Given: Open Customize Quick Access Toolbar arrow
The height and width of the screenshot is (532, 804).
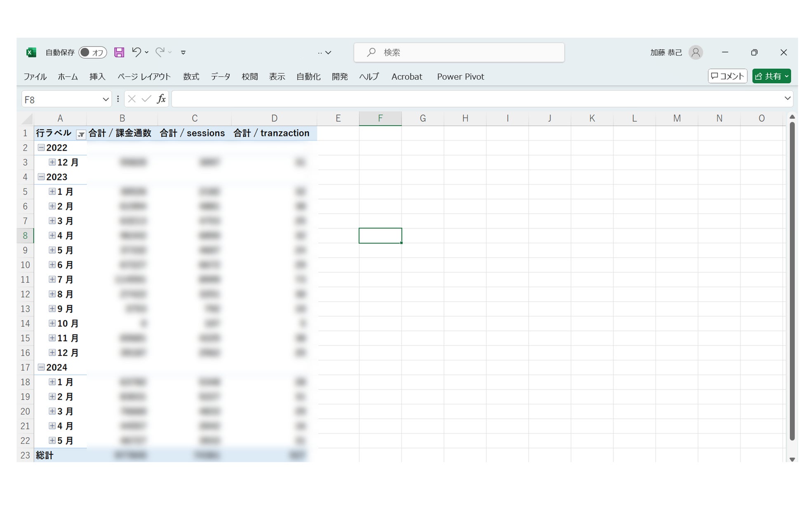Looking at the screenshot, I should (x=183, y=52).
